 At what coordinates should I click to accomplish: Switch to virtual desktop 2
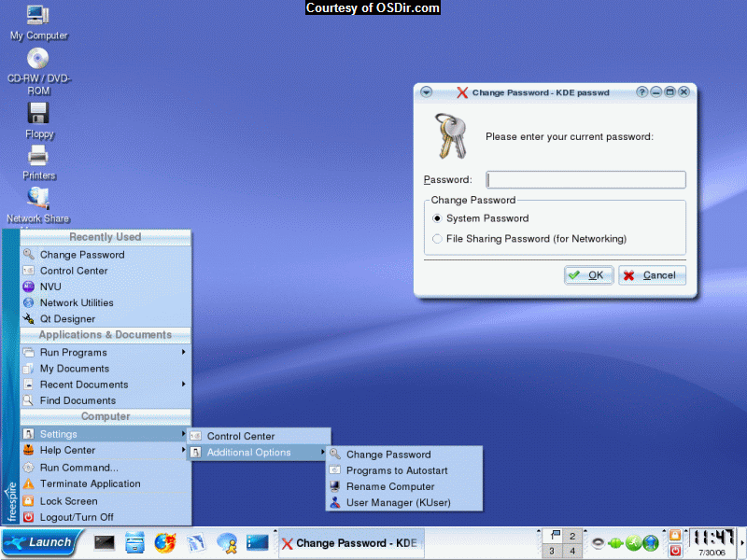(572, 536)
